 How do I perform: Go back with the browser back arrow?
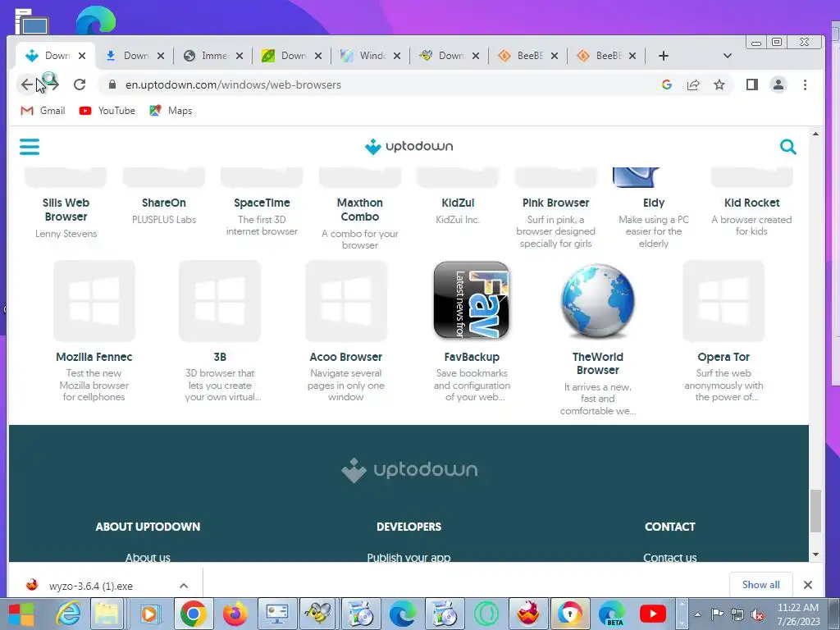26,84
